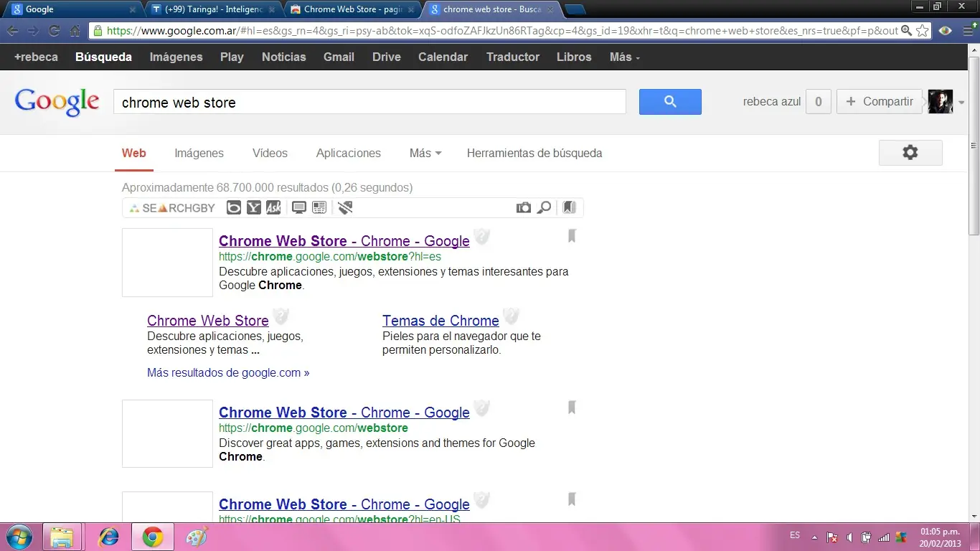Image resolution: width=980 pixels, height=551 pixels.
Task: Switch to the Taringa! browser tab
Action: (213, 9)
